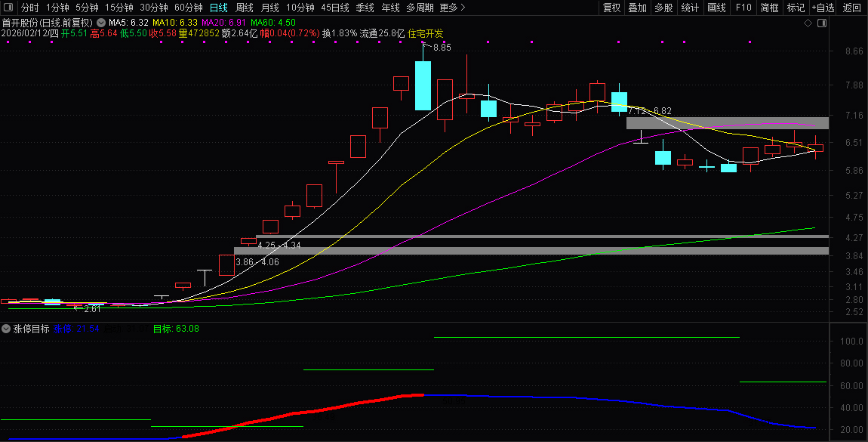This screenshot has height=442, width=868.
Task: Click the MA20: 6.91 label
Action: click(x=223, y=23)
